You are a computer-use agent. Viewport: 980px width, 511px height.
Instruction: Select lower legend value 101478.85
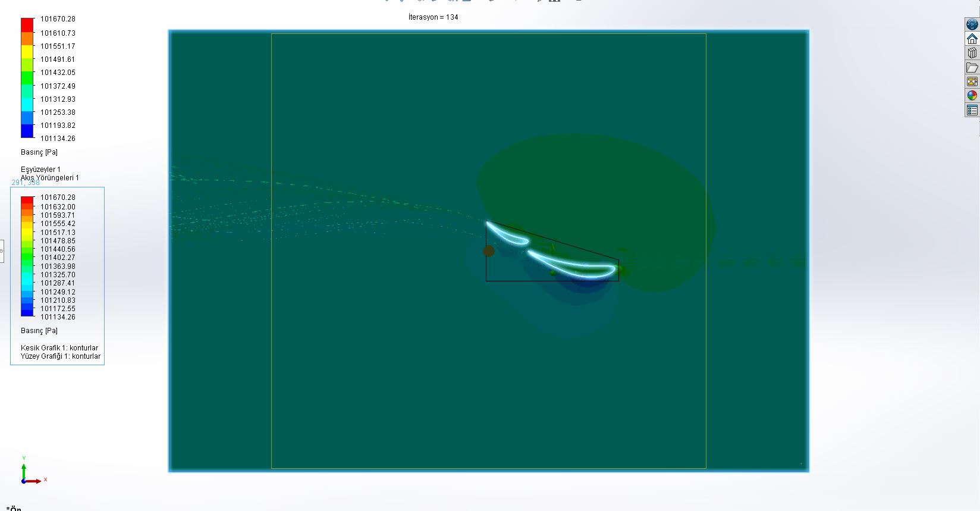[x=58, y=241]
